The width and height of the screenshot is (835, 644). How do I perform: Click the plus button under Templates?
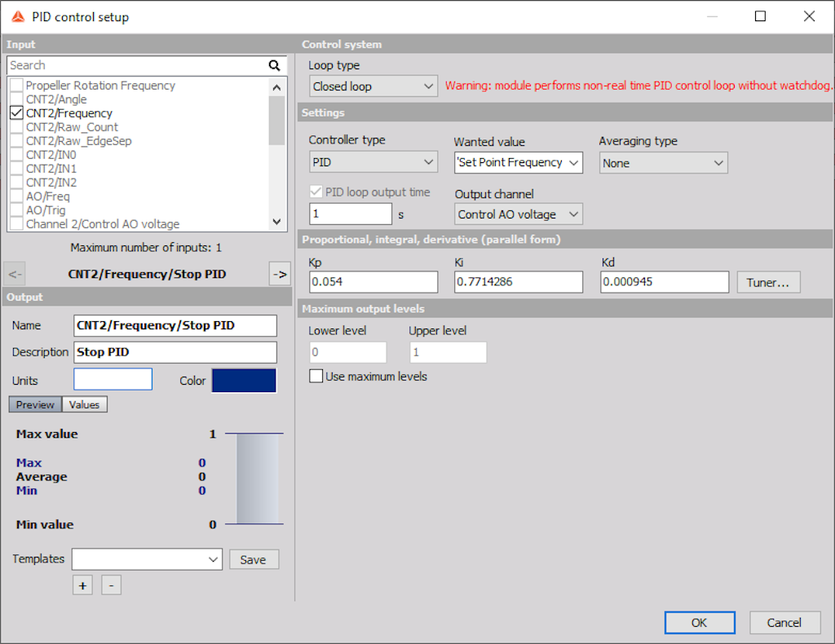coord(82,585)
